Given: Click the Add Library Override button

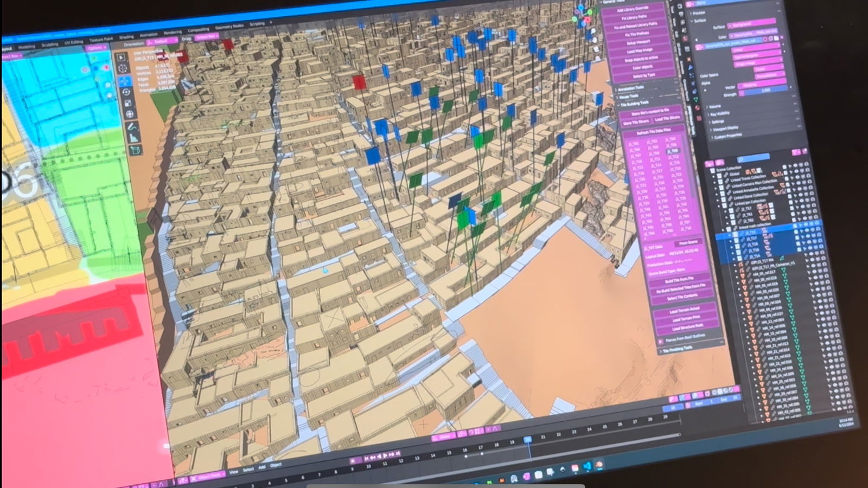Looking at the screenshot, I should pos(634,9).
